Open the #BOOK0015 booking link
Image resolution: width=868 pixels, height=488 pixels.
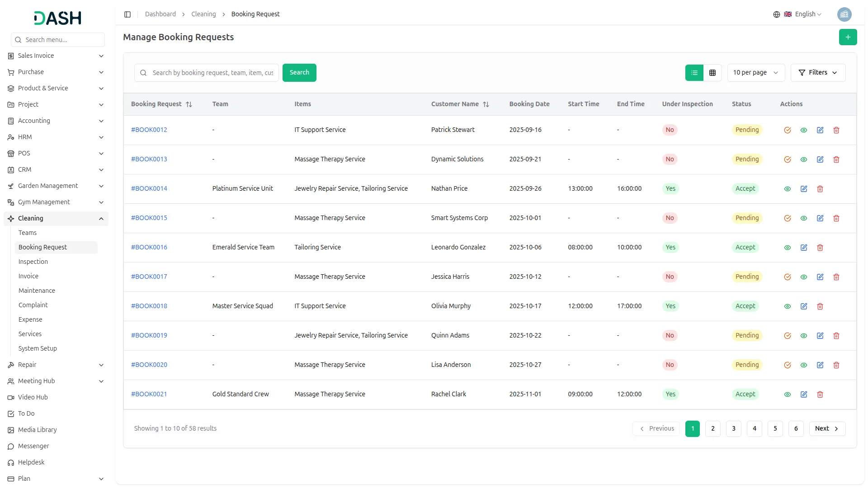click(149, 218)
